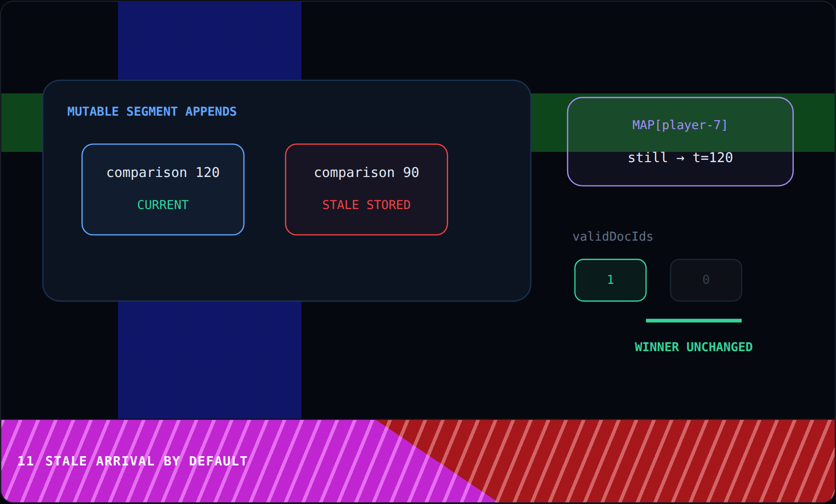Image resolution: width=836 pixels, height=504 pixels.
Task: Click the comparison 120 text
Action: [x=163, y=172]
